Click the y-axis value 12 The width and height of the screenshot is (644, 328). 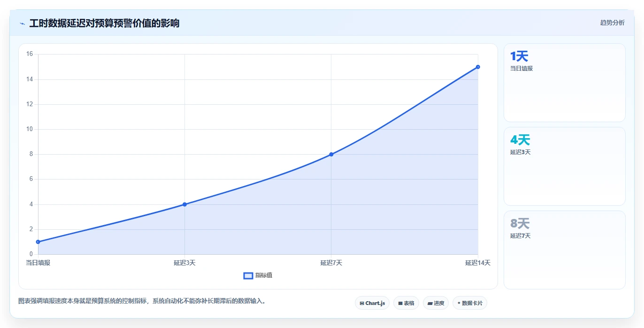point(29,104)
